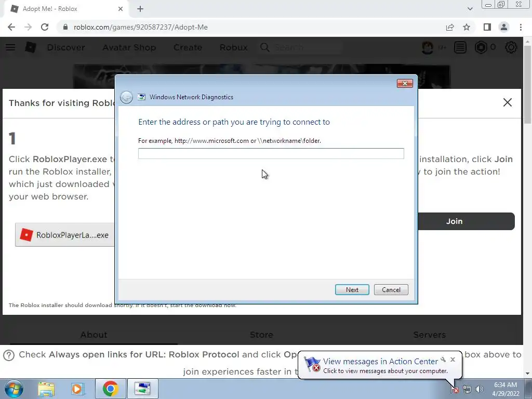This screenshot has height=399, width=532.
Task: Open a new Chrome tab
Action: click(x=140, y=9)
